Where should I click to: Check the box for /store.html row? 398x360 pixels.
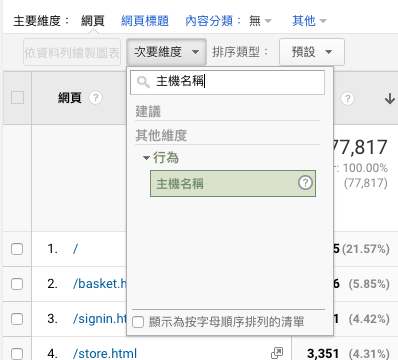[x=17, y=354]
